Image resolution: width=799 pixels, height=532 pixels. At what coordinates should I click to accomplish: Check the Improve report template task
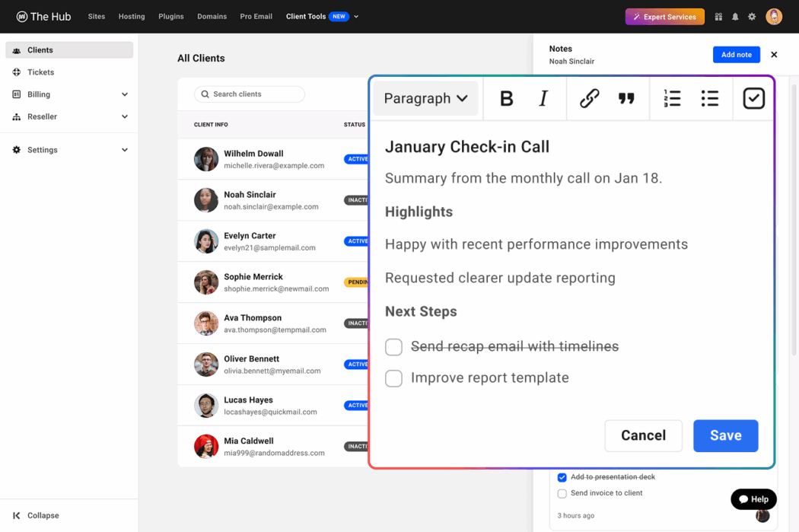tap(393, 378)
